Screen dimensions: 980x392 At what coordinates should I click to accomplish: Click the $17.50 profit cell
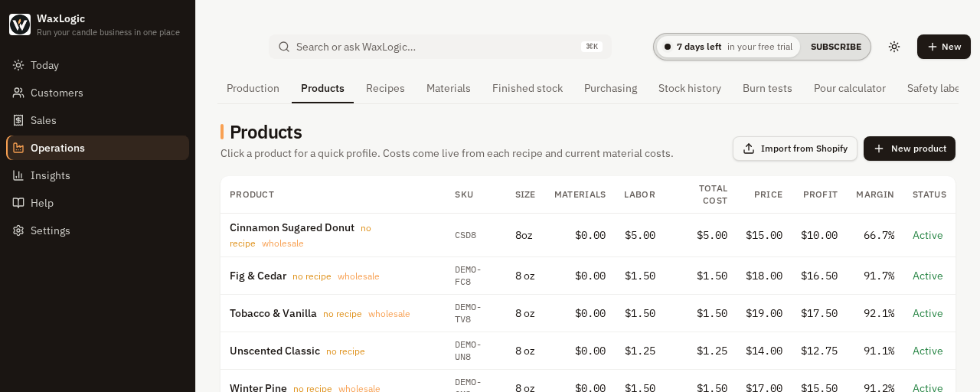pos(819,313)
